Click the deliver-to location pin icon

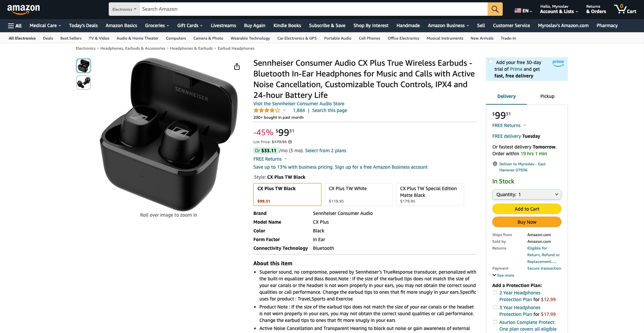pos(495,164)
